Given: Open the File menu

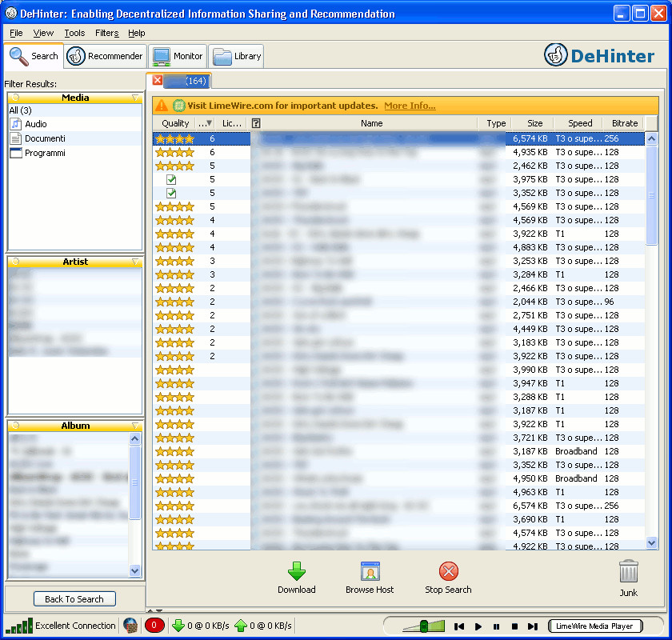Looking at the screenshot, I should click(16, 33).
